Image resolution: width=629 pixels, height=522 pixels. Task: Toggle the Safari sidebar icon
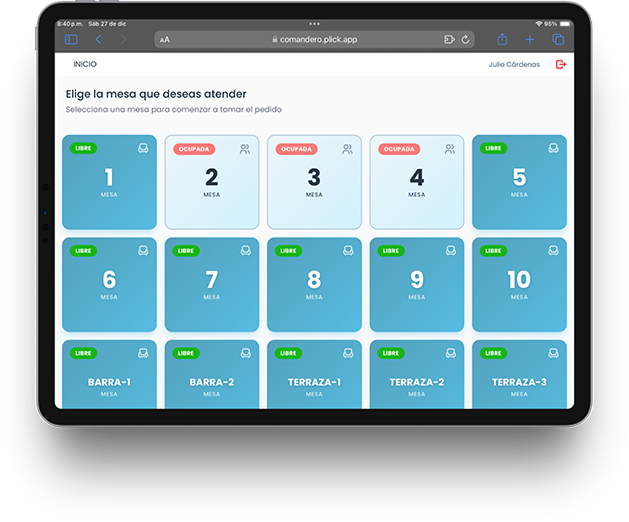click(x=71, y=39)
